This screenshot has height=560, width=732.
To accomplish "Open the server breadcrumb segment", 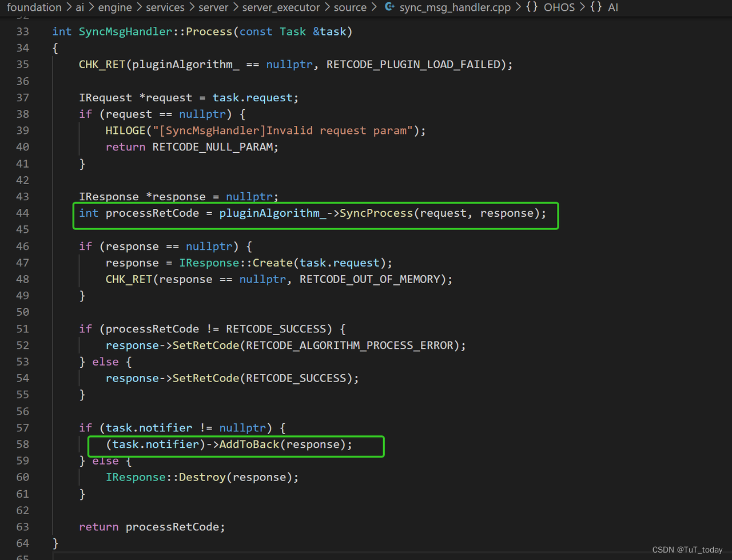I will tap(213, 7).
